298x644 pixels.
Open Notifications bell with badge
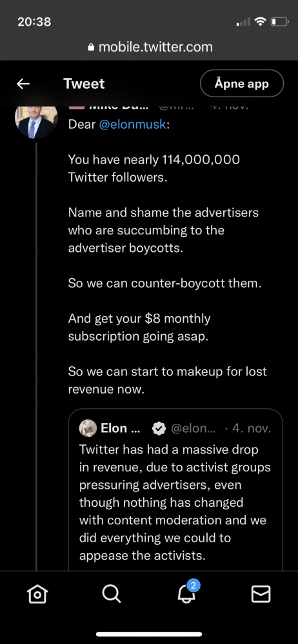tap(187, 592)
